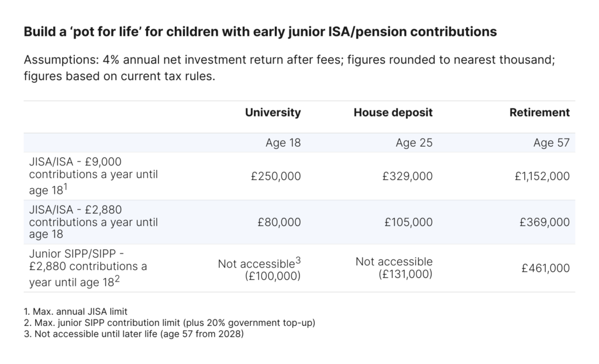Click the £461,000 SIPP retirement value
This screenshot has width=599, height=364.
pyautogui.click(x=546, y=268)
